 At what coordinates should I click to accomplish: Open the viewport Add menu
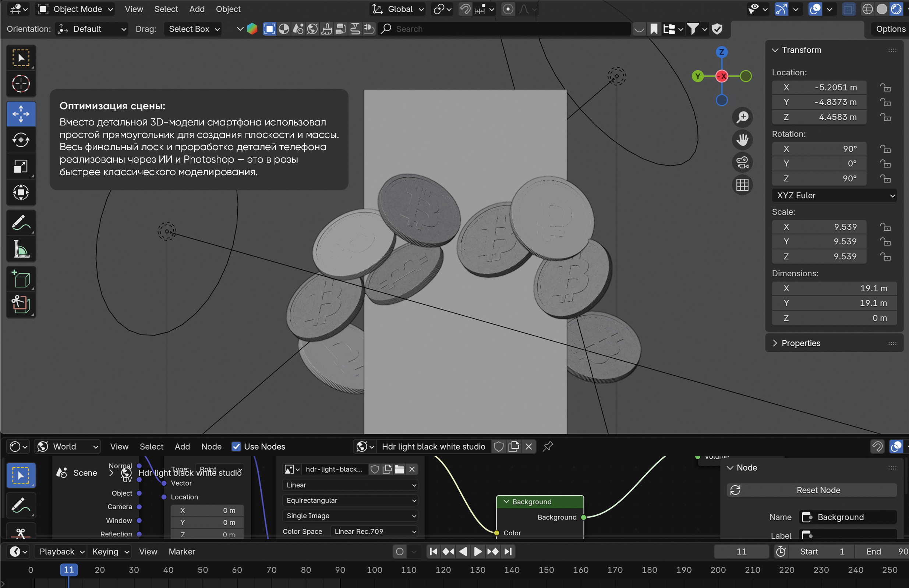coord(197,9)
